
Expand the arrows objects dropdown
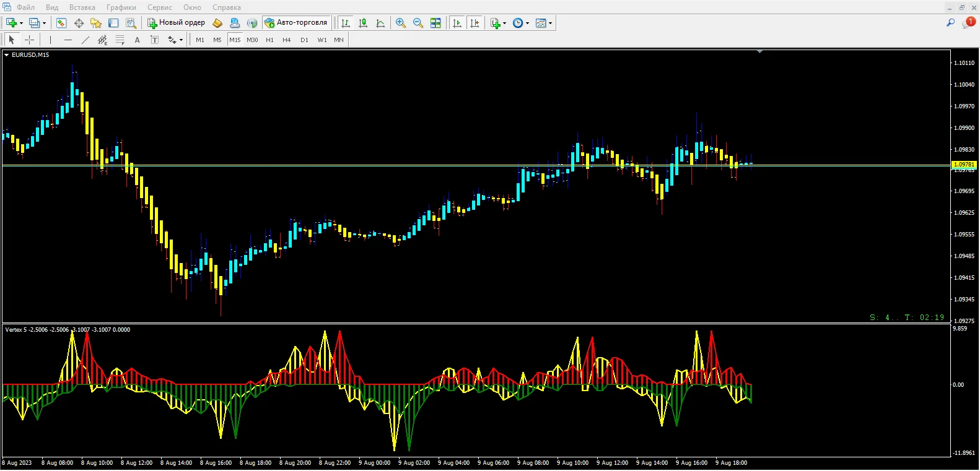tap(181, 40)
